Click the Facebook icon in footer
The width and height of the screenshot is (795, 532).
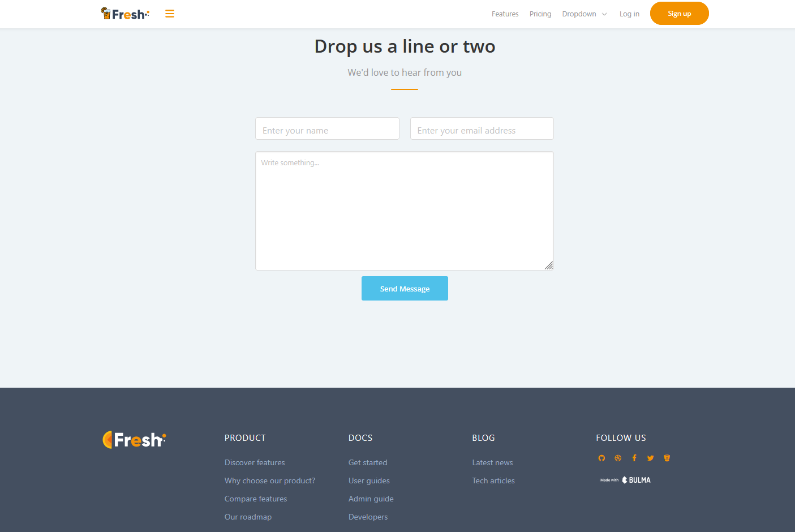pos(634,458)
